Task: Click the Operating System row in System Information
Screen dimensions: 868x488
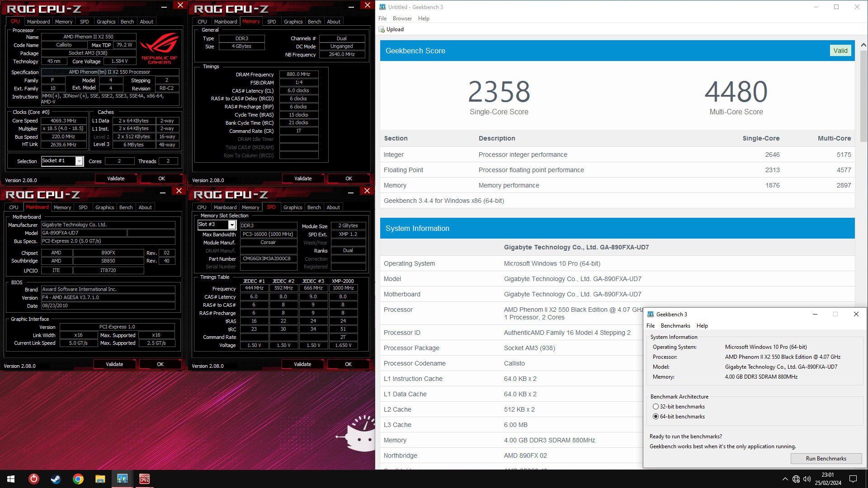Action: tap(617, 263)
